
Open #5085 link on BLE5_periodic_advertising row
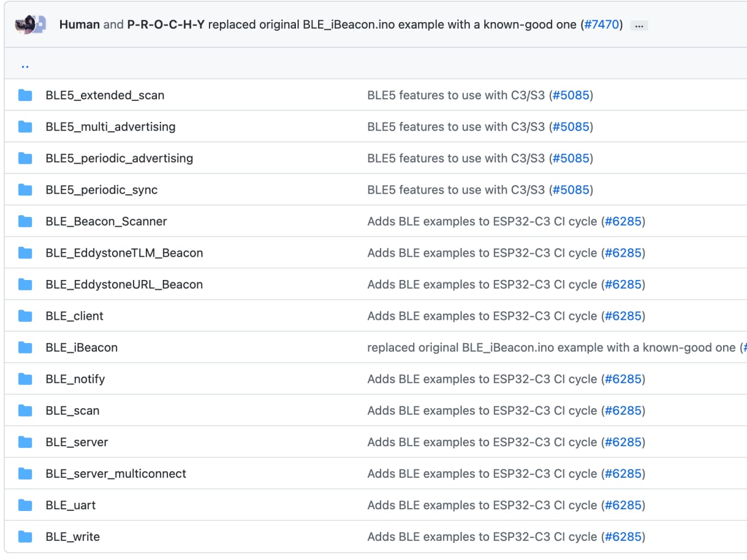571,158
